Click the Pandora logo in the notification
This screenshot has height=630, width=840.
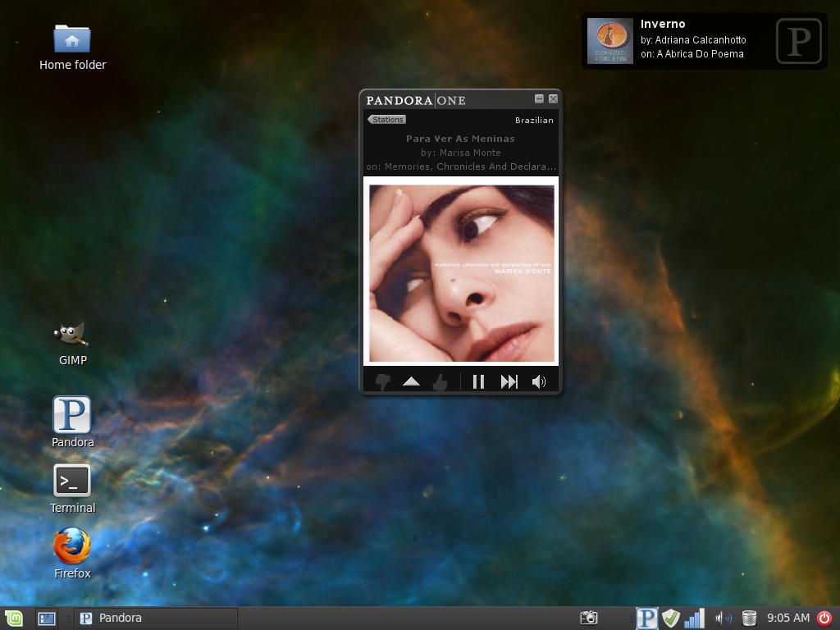point(799,41)
